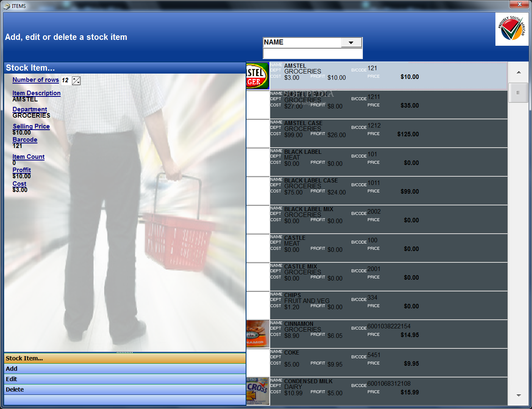This screenshot has height=409, width=532.
Task: Close the ITEMS window
Action: coord(520,4)
